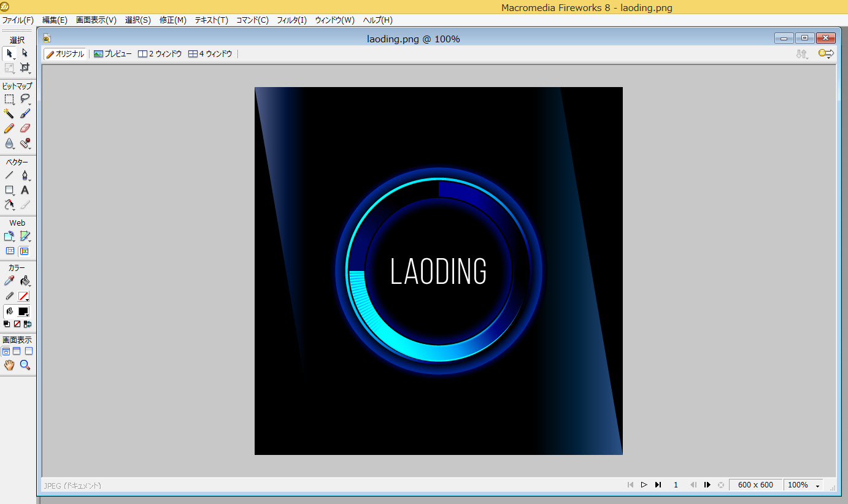Select the Freeform tool
The image size is (848, 504).
[x=10, y=205]
